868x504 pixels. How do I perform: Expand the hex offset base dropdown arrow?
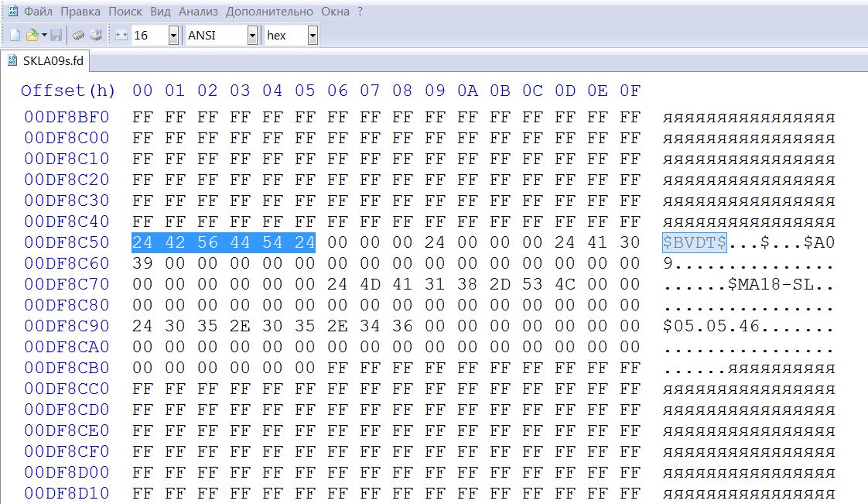click(313, 36)
